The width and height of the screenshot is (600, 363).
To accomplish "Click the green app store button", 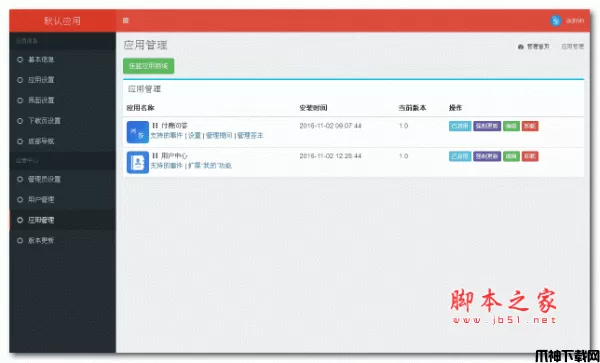I will 148,66.
